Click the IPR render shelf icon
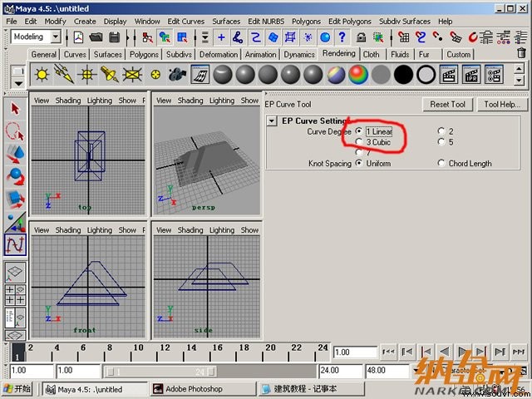The image size is (532, 399). point(471,74)
